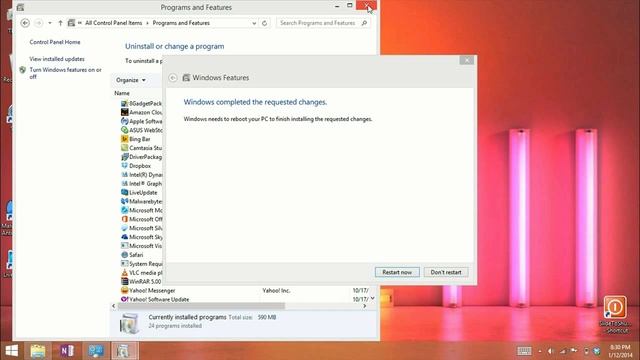Open the Windows Start button
This screenshot has height=360, width=640.
pyautogui.click(x=11, y=351)
